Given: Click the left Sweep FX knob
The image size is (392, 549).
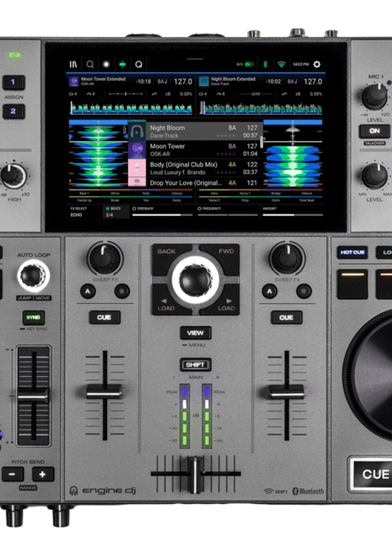Looking at the screenshot, I should click(104, 258).
